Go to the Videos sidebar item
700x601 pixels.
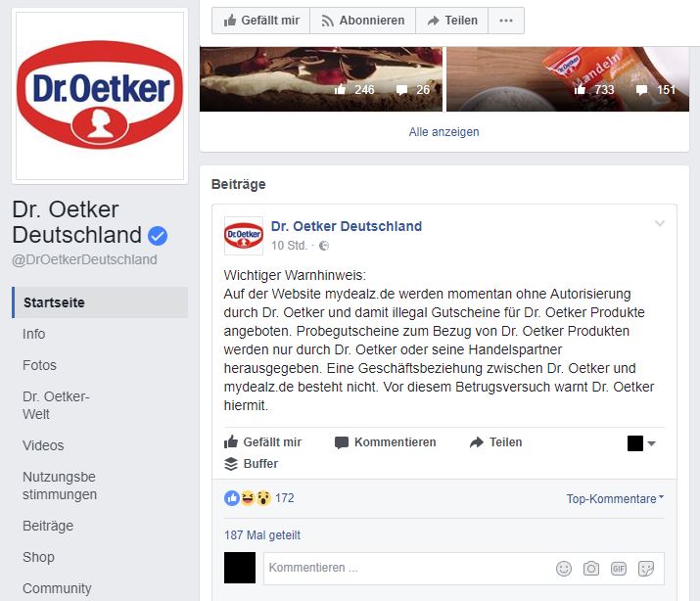(43, 445)
